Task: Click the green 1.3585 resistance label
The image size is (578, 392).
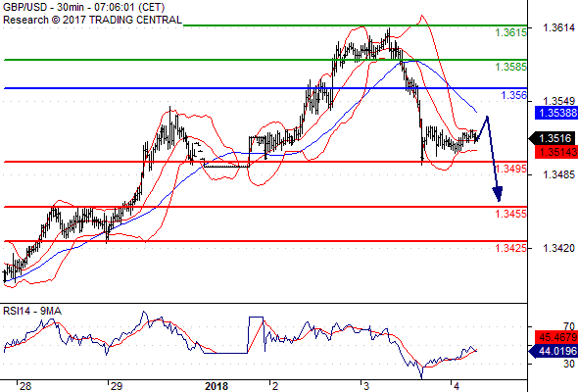Action: [x=511, y=67]
